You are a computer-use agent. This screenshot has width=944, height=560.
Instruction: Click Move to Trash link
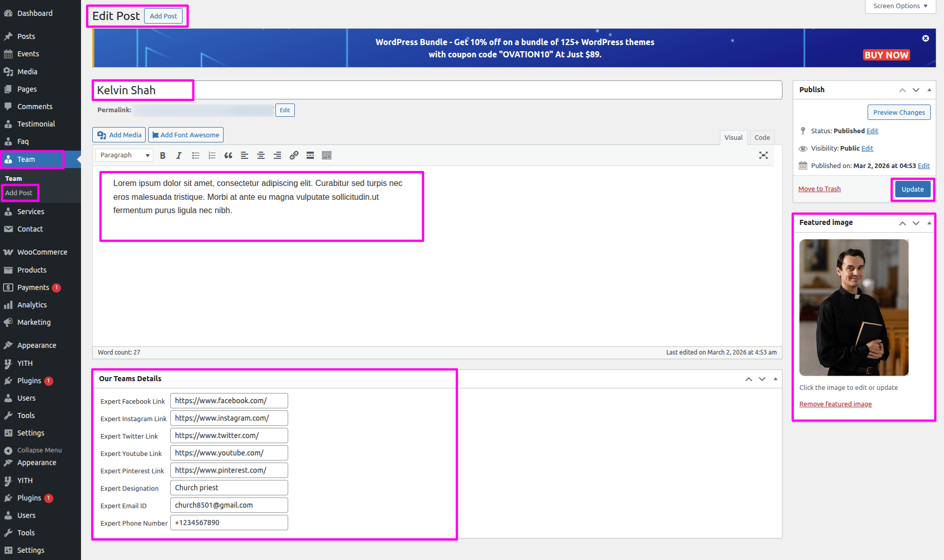click(819, 189)
